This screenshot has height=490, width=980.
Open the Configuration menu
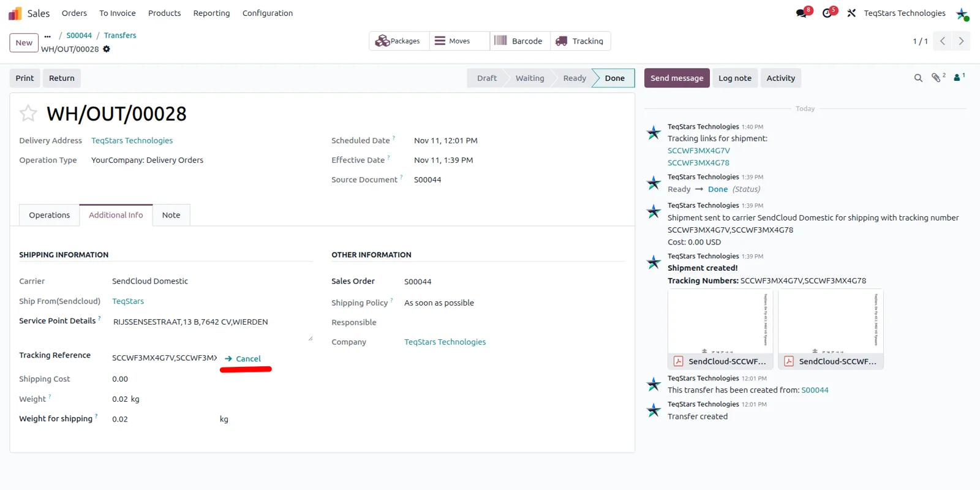[268, 13]
